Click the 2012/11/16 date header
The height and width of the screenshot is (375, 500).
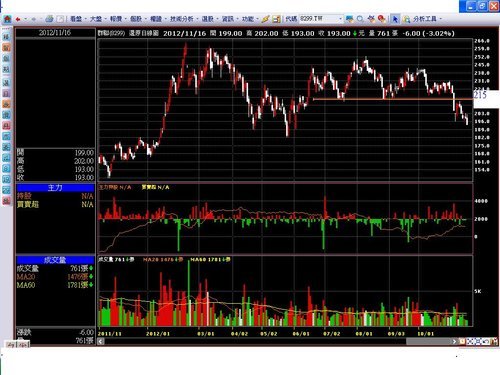tap(55, 33)
